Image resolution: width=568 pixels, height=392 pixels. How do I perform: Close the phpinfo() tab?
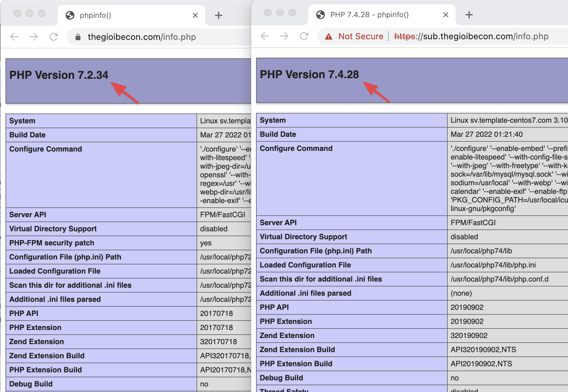(195, 15)
